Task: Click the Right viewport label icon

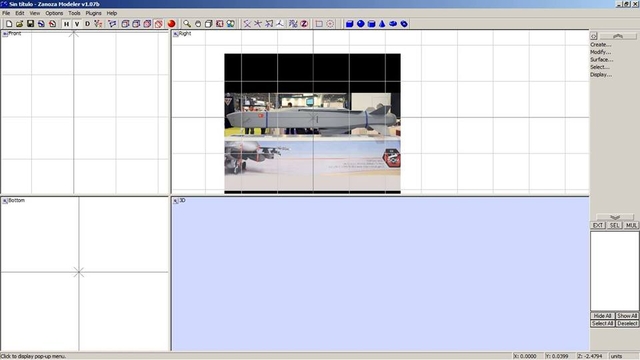Action: (176, 34)
